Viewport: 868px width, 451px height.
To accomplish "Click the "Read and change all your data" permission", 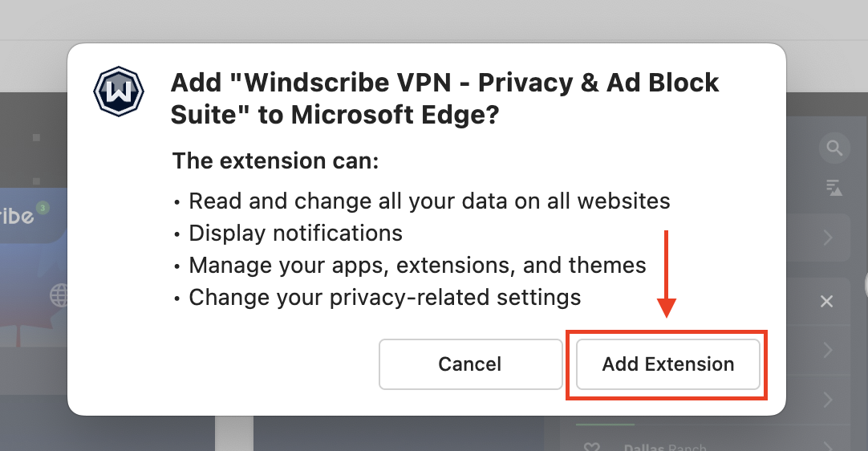I will point(429,201).
